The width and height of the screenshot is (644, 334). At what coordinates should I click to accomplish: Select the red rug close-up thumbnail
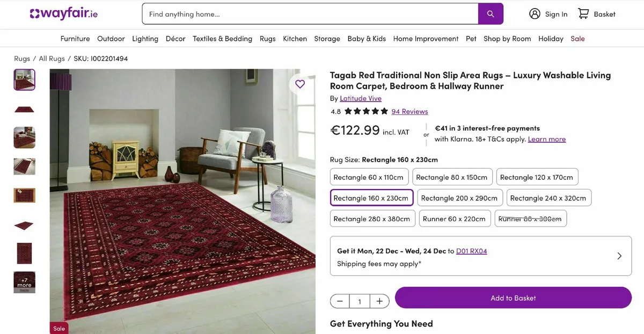click(x=24, y=253)
